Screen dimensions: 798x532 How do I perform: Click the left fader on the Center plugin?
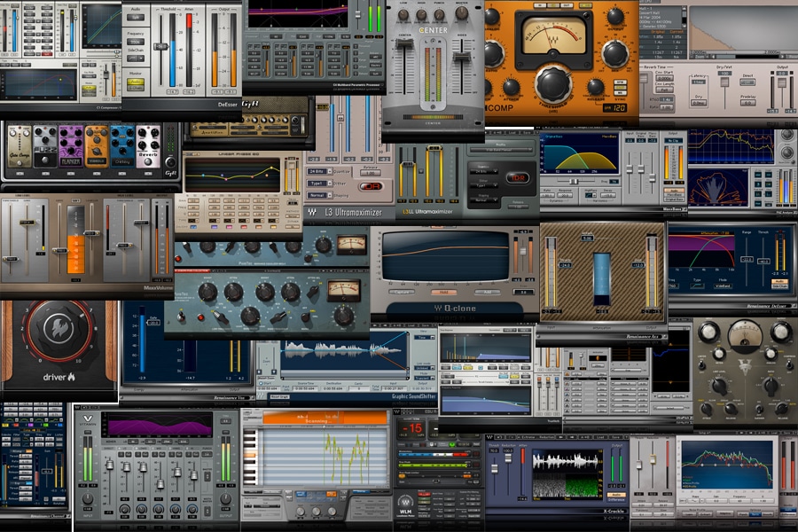(x=405, y=45)
